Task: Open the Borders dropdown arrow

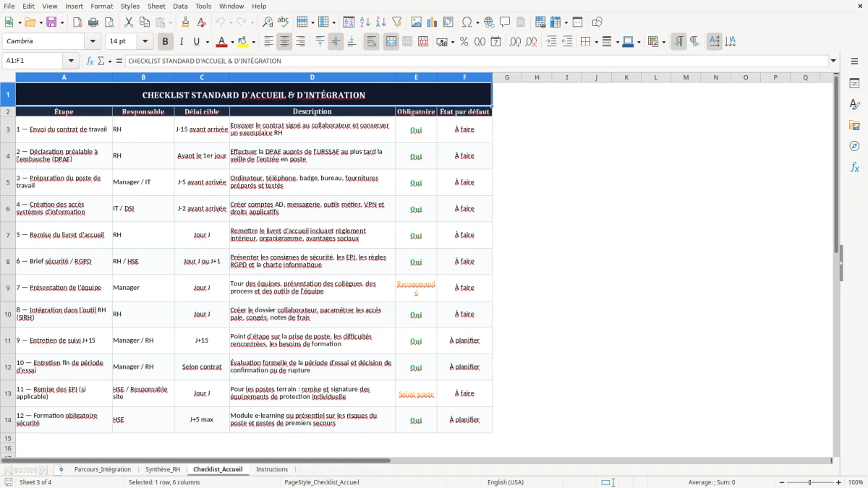Action: point(597,42)
